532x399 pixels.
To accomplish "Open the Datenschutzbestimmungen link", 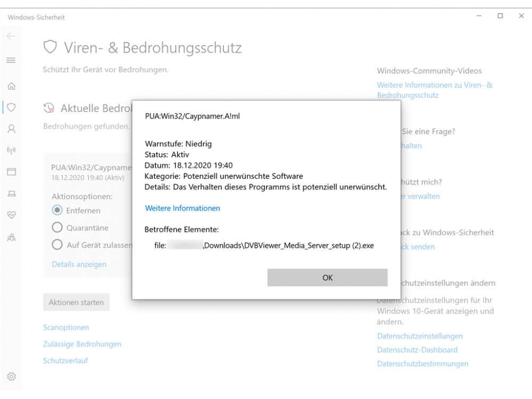I will (422, 364).
